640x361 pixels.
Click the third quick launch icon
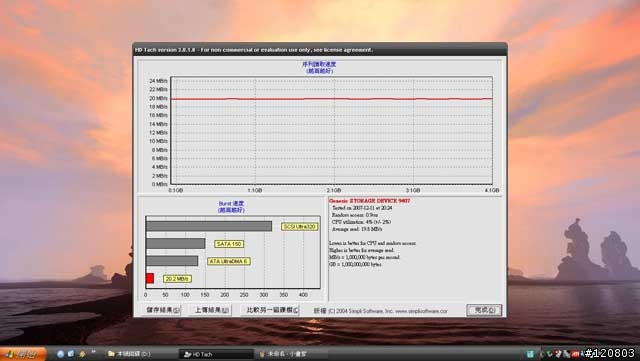[x=82, y=354]
